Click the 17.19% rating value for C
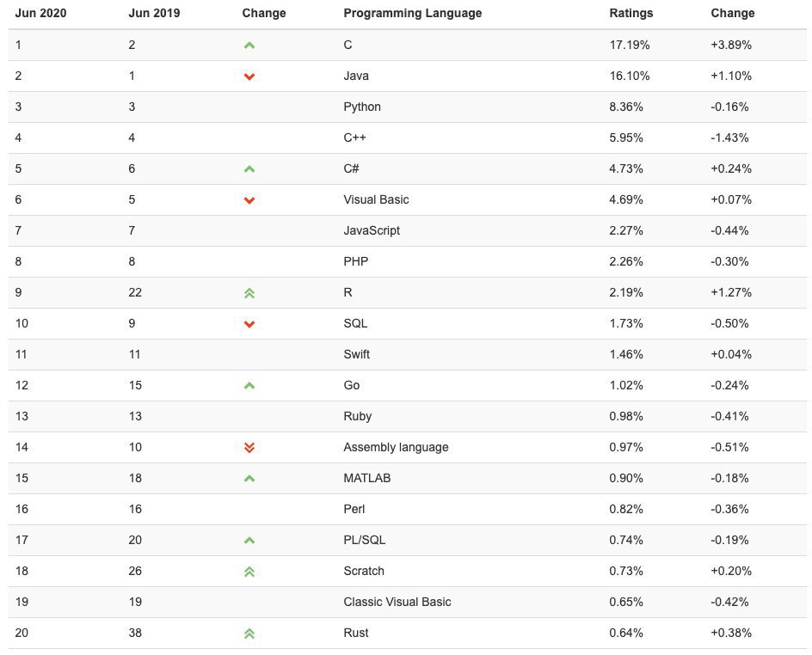This screenshot has width=812, height=655. [x=629, y=45]
